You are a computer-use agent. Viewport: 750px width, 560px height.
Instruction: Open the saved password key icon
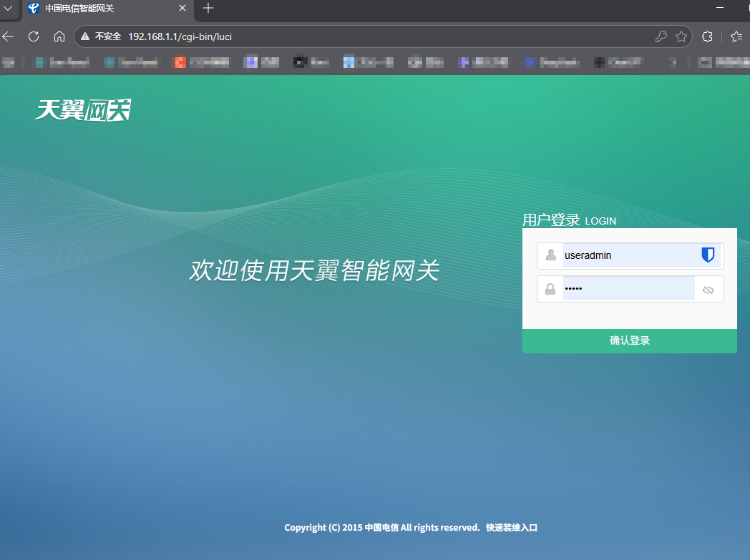tap(661, 36)
